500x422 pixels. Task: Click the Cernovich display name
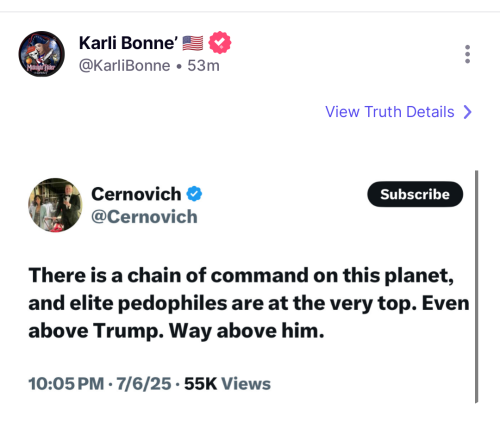pos(136,194)
